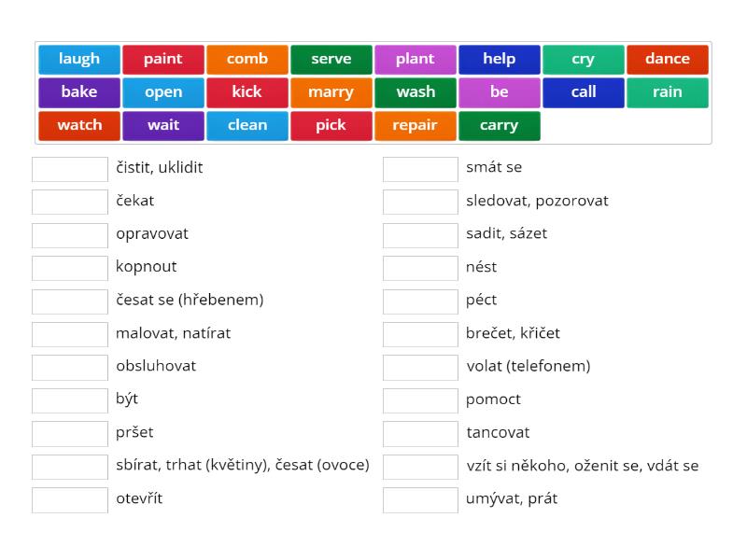Click the 'paint' word tile
Screen dimensions: 747x560
[163, 58]
